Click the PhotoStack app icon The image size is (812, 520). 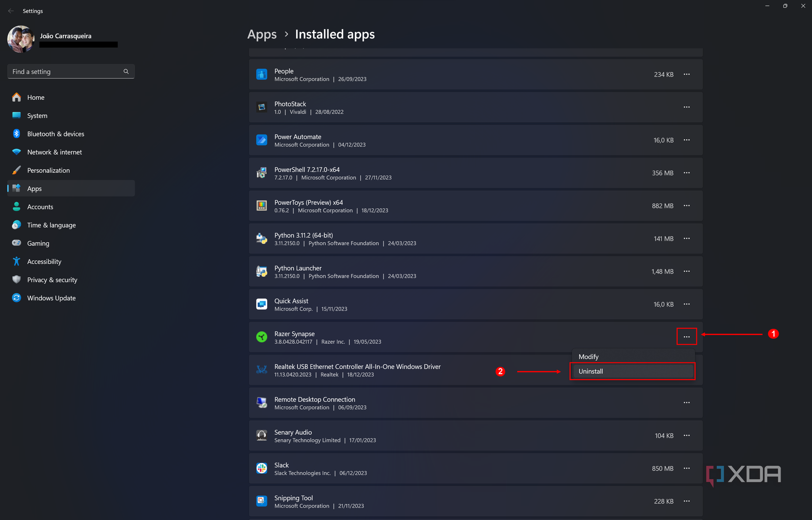(262, 107)
